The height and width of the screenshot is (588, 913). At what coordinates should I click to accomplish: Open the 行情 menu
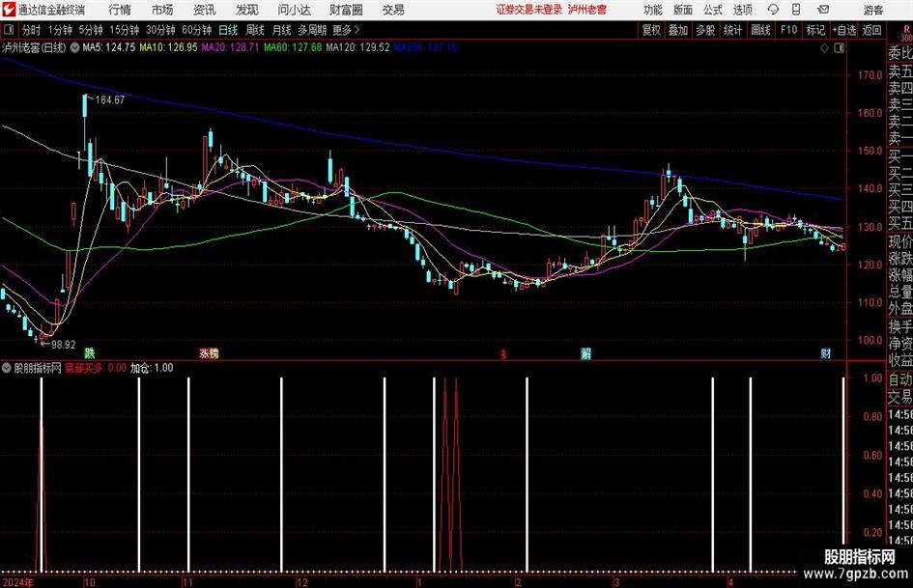120,10
